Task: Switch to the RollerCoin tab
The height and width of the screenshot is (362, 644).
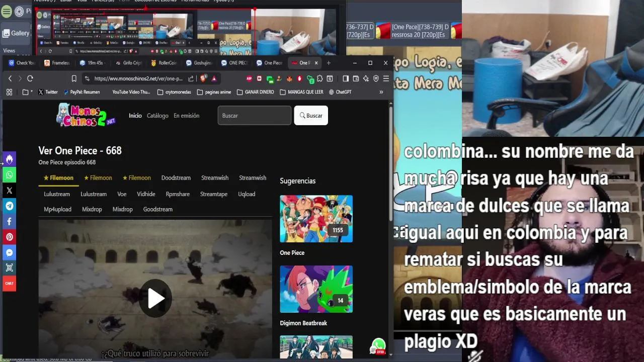Action: [x=164, y=63]
